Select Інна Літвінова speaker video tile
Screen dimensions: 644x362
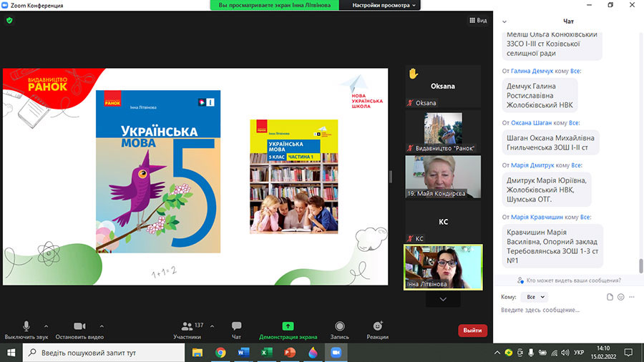443,267
